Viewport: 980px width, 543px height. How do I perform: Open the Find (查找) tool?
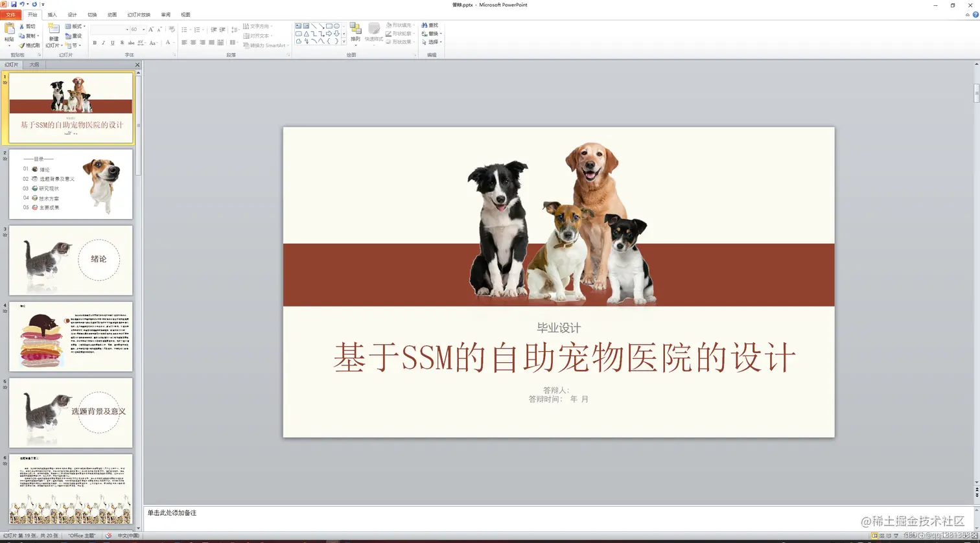[x=430, y=25]
